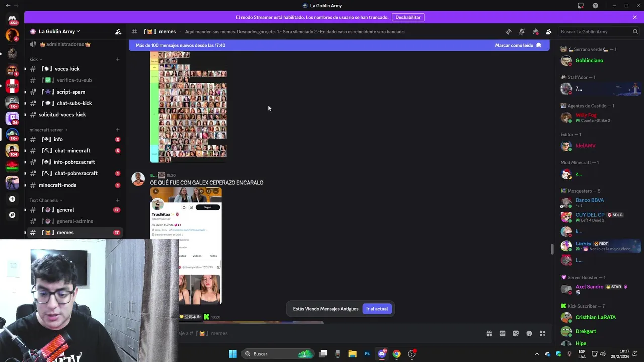Viewport: 644px width, 362px height.
Task: Mark channel as read: Marcar como leído
Action: coord(518,45)
